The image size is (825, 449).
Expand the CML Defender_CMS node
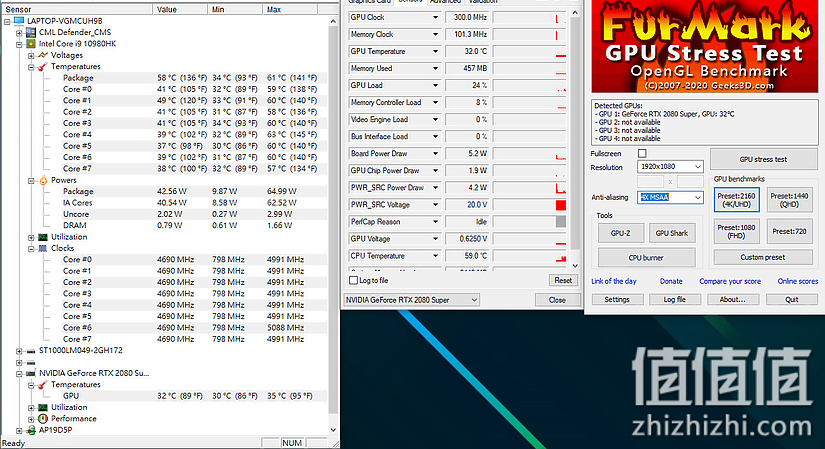[x=19, y=33]
